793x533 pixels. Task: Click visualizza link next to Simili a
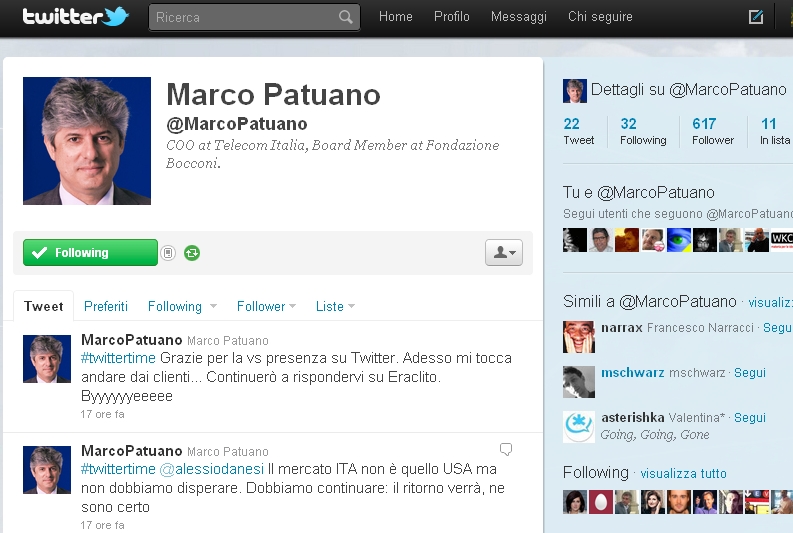tap(770, 302)
